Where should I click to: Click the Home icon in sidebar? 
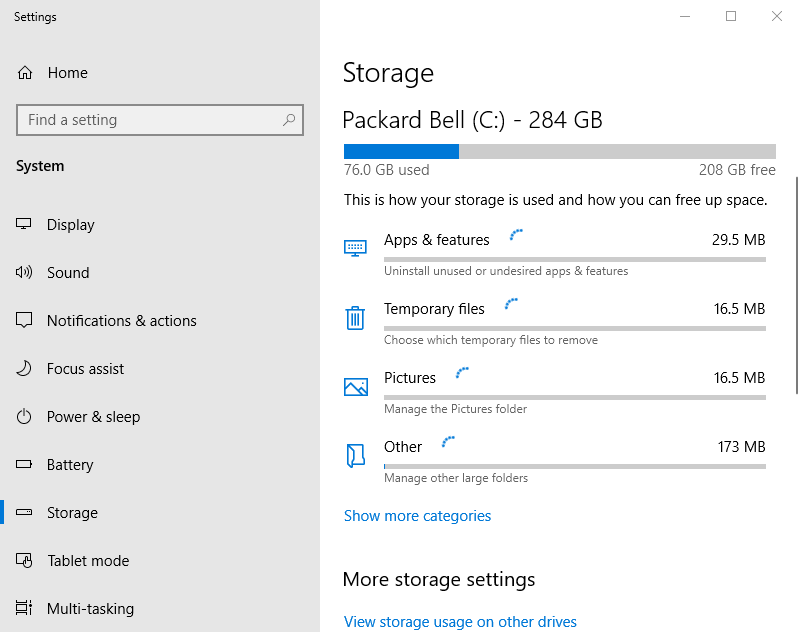[25, 73]
